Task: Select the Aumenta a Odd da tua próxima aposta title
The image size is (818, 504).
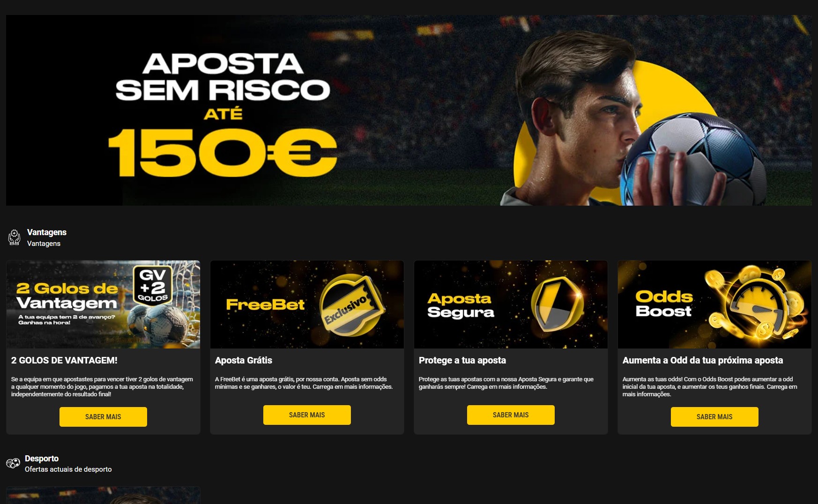Action: tap(703, 360)
